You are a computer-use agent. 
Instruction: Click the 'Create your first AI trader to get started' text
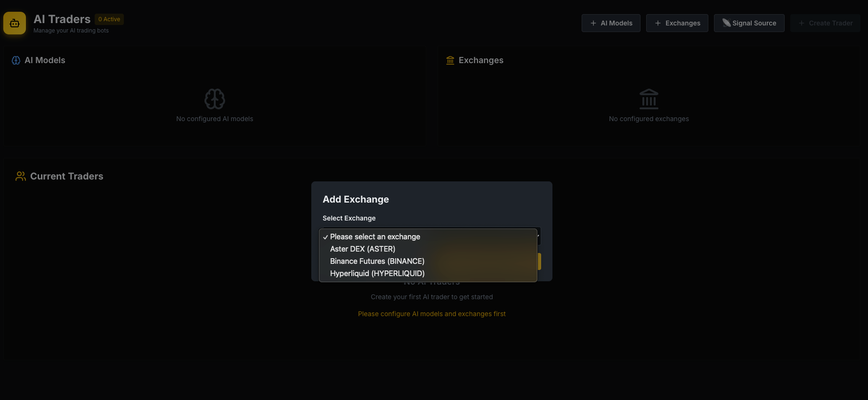432,297
